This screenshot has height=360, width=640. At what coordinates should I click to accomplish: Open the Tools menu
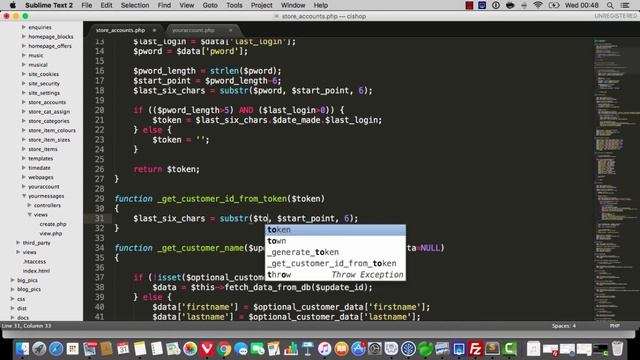[x=234, y=5]
